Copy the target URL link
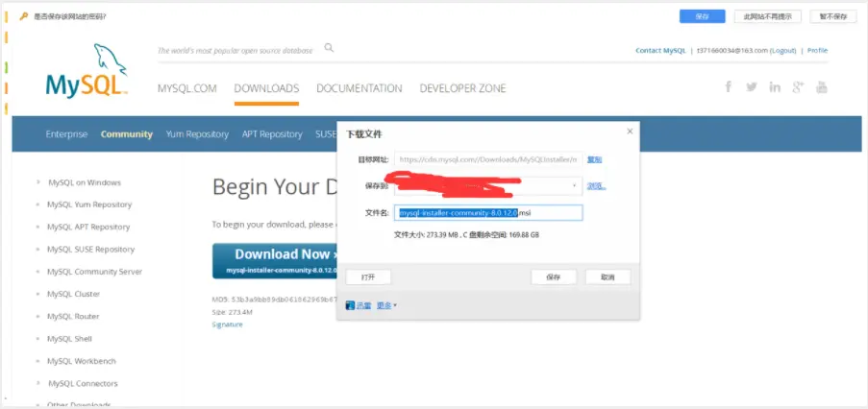868x409 pixels. (595, 159)
